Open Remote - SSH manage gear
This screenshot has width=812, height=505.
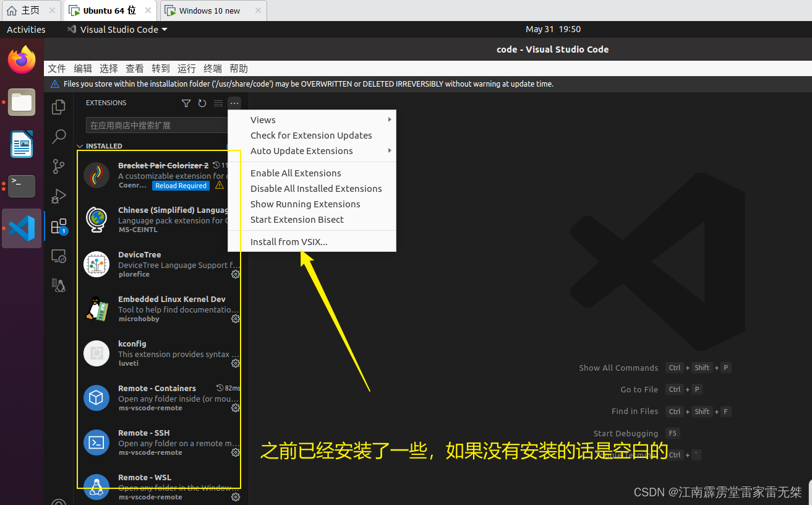pos(236,452)
